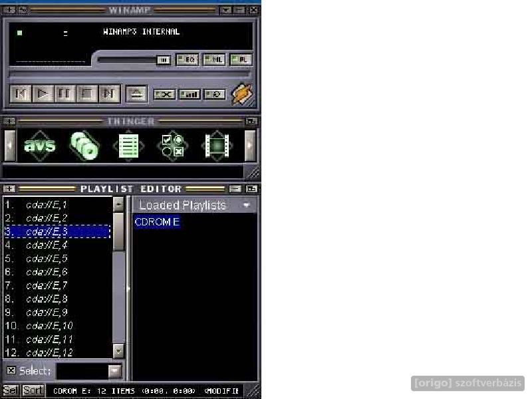Open the AVS visualization from Thinger
The image size is (532, 399).
[40, 146]
